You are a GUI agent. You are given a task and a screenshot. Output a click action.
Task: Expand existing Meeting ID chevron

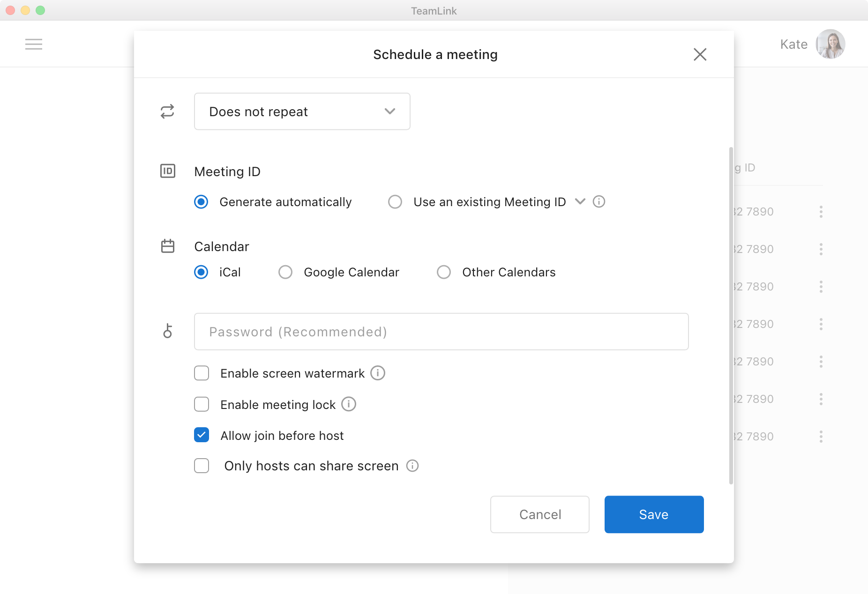pyautogui.click(x=580, y=201)
